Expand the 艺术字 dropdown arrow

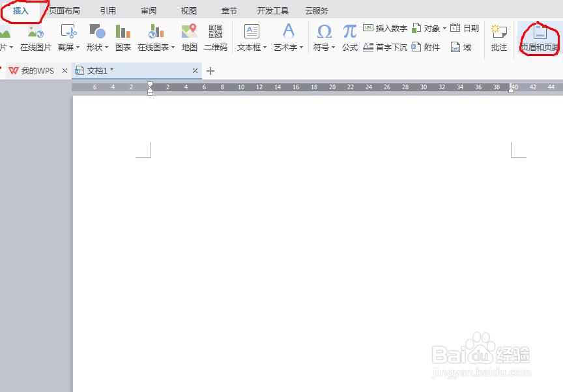301,48
